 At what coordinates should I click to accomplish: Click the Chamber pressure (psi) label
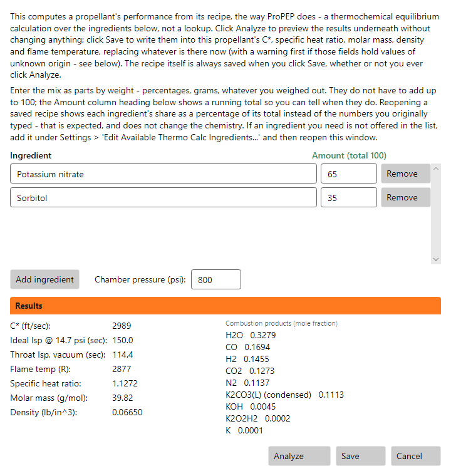pos(140,279)
